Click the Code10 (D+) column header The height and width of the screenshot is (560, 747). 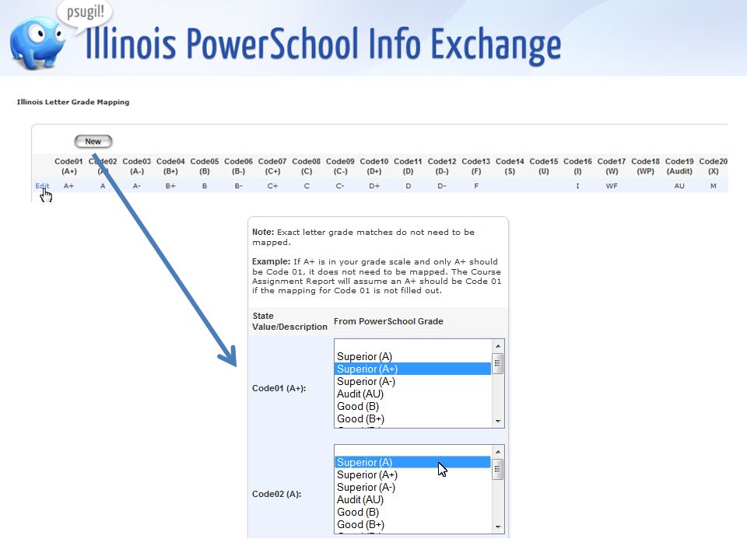(x=374, y=166)
